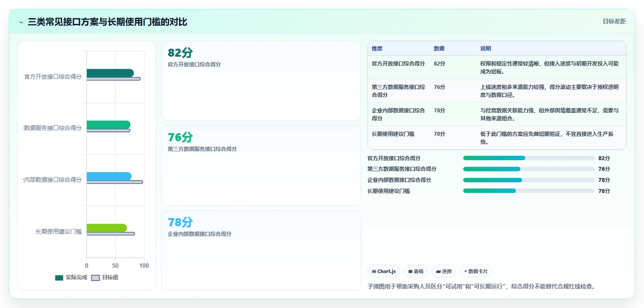The width and height of the screenshot is (644, 308).
Task: Select the 表格 tag chip
Action: pyautogui.click(x=416, y=271)
